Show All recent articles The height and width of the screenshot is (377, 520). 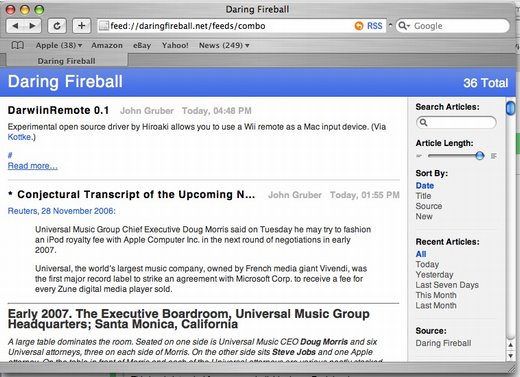coord(421,254)
